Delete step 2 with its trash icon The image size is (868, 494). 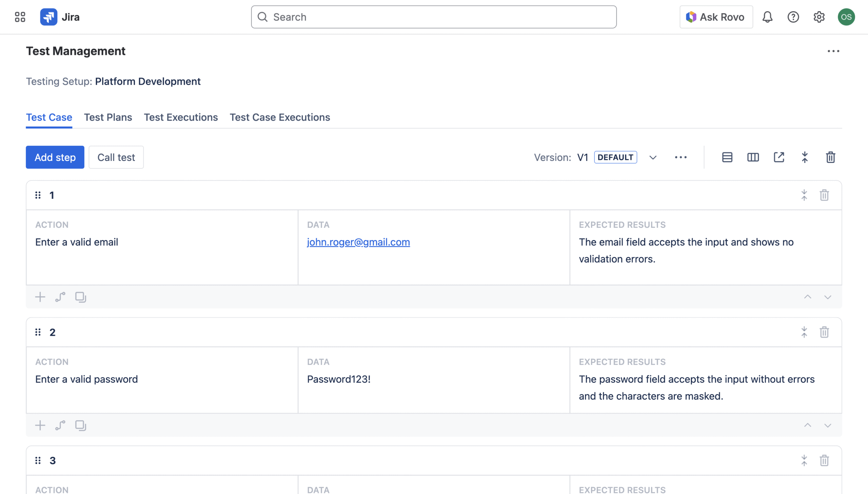coord(824,332)
